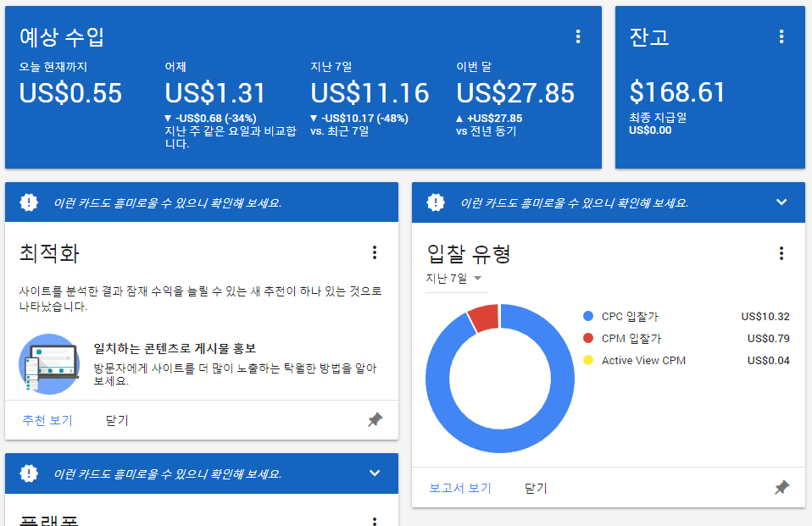Open the 예상 수입 card options menu
812x526 pixels.
tap(578, 36)
